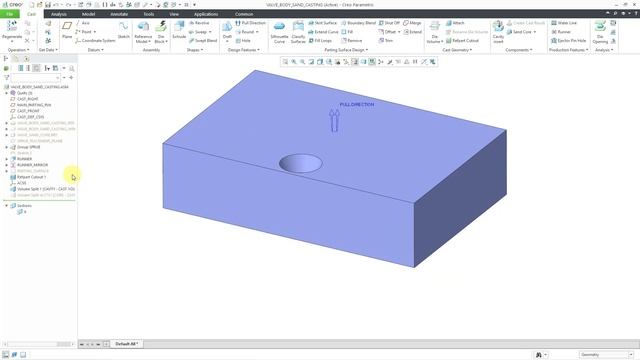This screenshot has height=360, width=640.
Task: Expand the Datum group menu
Action: pos(96,50)
